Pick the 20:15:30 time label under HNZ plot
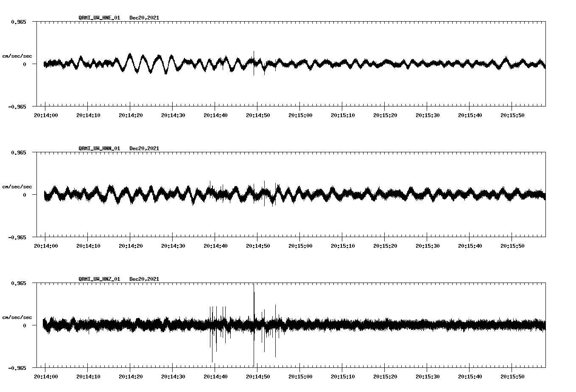The height and width of the screenshot is (392, 576). (428, 377)
